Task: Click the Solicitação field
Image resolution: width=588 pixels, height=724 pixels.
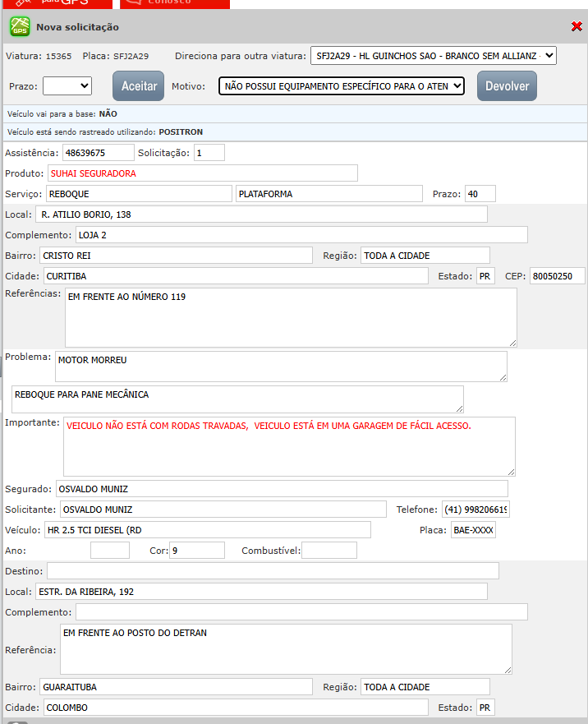Action: click(209, 153)
